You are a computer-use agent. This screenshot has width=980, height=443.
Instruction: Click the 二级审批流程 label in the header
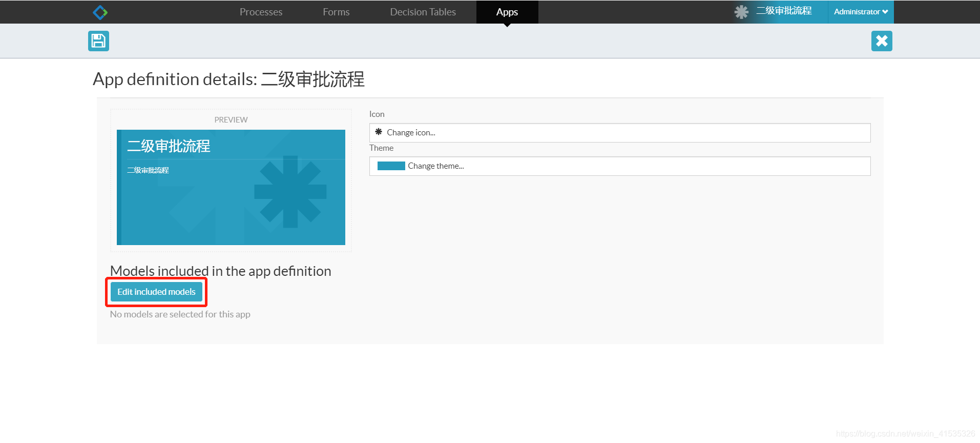[784, 11]
